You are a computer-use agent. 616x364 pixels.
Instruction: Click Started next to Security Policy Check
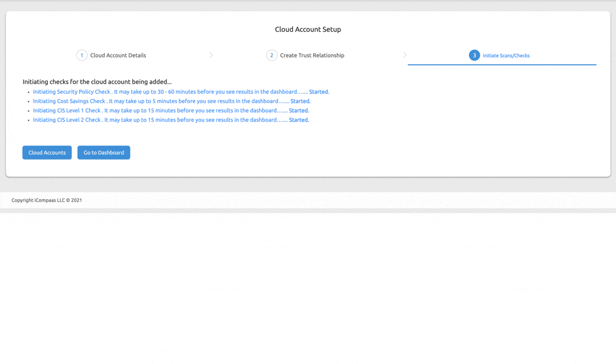(x=319, y=91)
